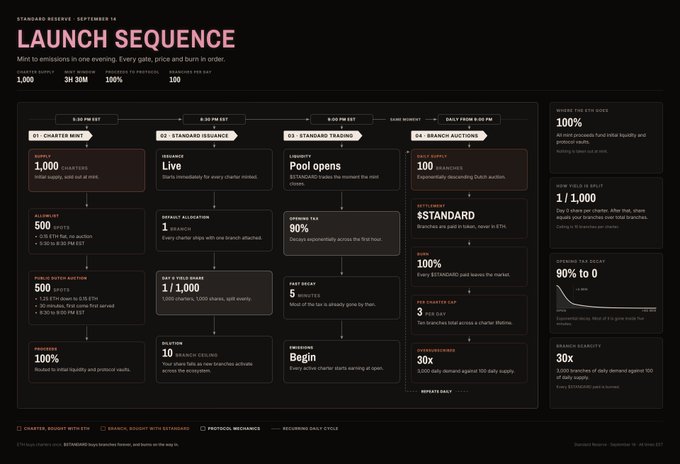Click the Branches Per Day 100 stat
680x464 pixels.
point(175,80)
